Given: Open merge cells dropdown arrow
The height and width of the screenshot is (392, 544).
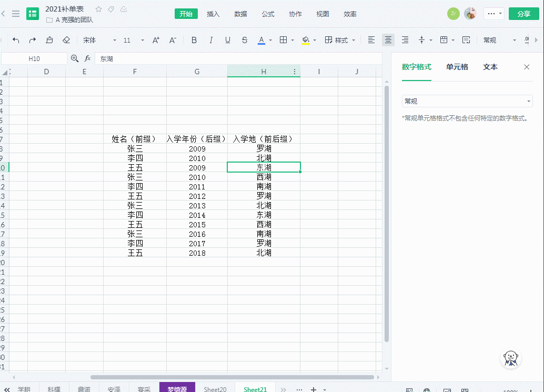Looking at the screenshot, I should pos(453,40).
